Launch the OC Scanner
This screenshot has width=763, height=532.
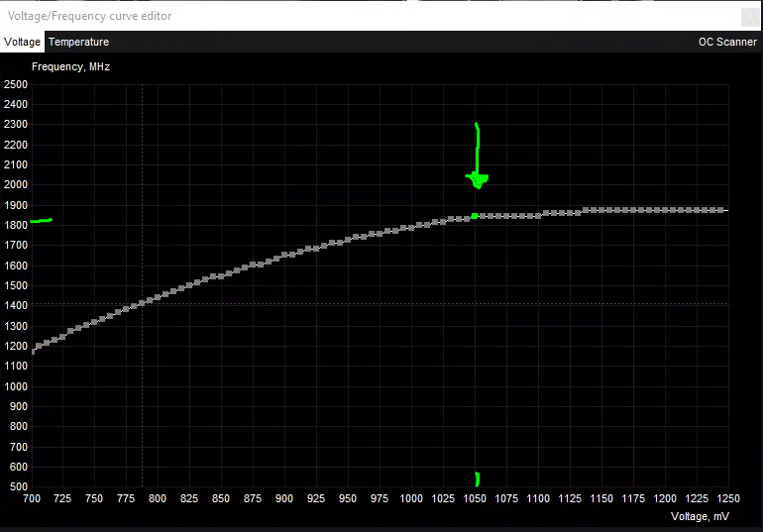coord(727,42)
